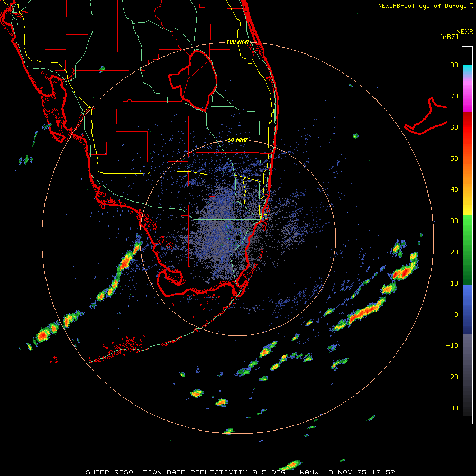476x476 pixels.
Task: Click the 50 value on the dBZ scale
Action: (x=454, y=159)
